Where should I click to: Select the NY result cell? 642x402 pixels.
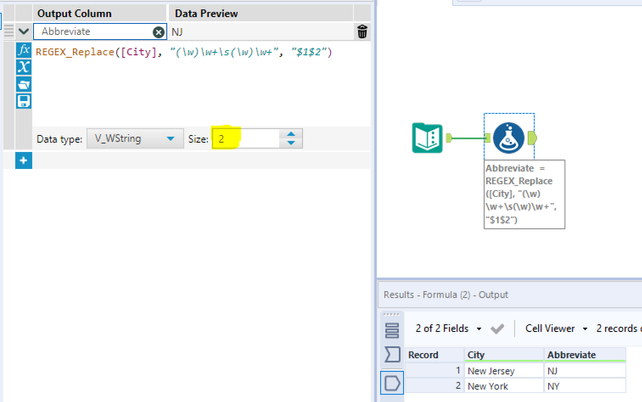(x=585, y=386)
